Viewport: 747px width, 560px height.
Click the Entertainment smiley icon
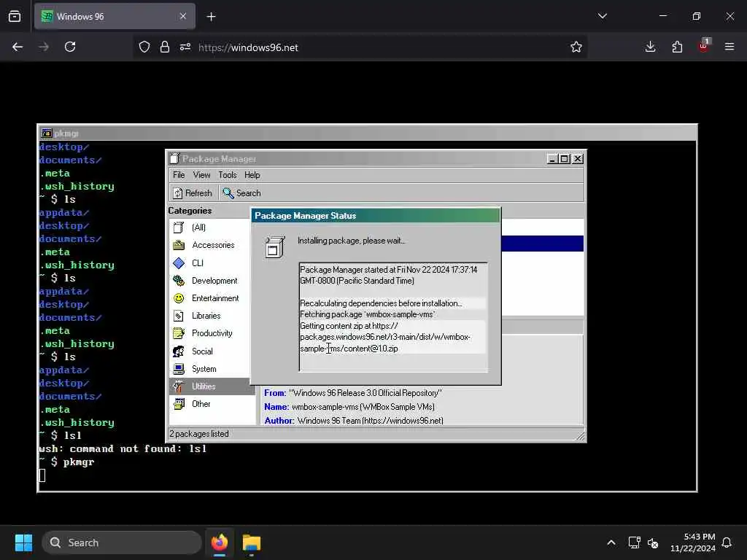tap(179, 298)
